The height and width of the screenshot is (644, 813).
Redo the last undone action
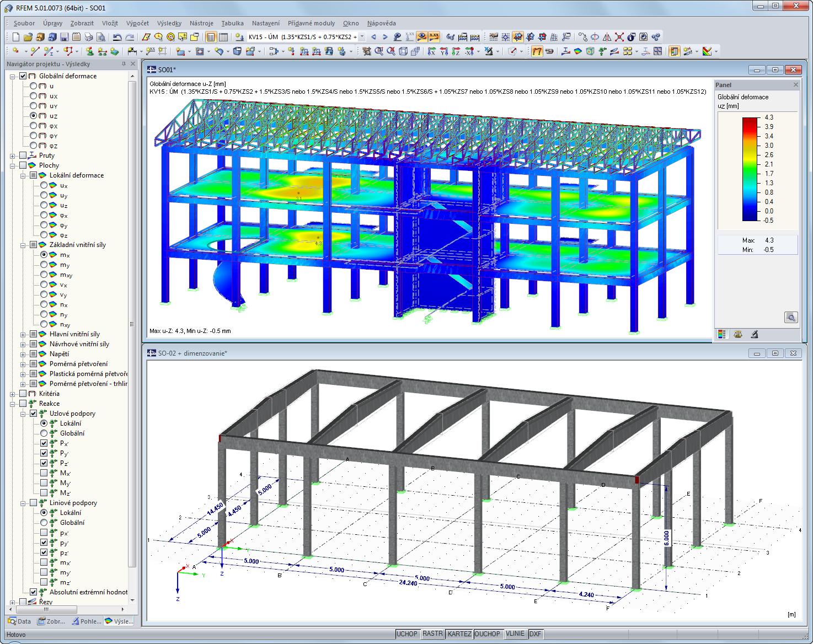[x=130, y=37]
